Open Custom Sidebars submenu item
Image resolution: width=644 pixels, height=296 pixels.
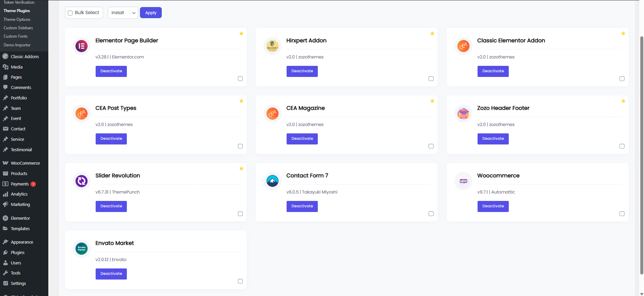pos(18,28)
